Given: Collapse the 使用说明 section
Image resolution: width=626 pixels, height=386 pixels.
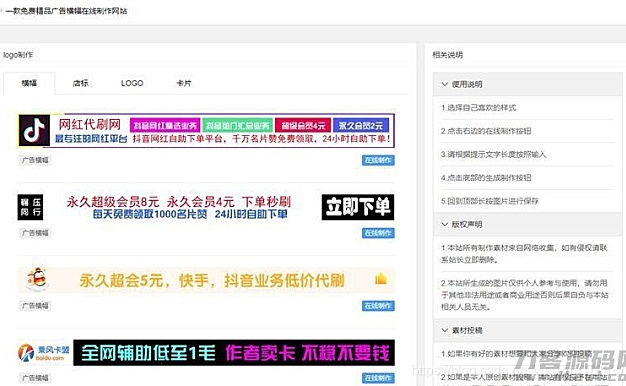Looking at the screenshot, I should (x=527, y=84).
